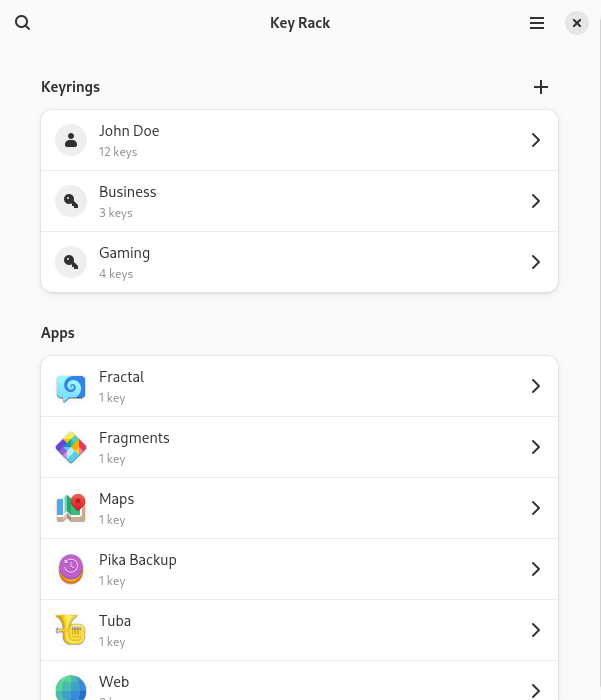Close the Key Rack window

point(577,23)
